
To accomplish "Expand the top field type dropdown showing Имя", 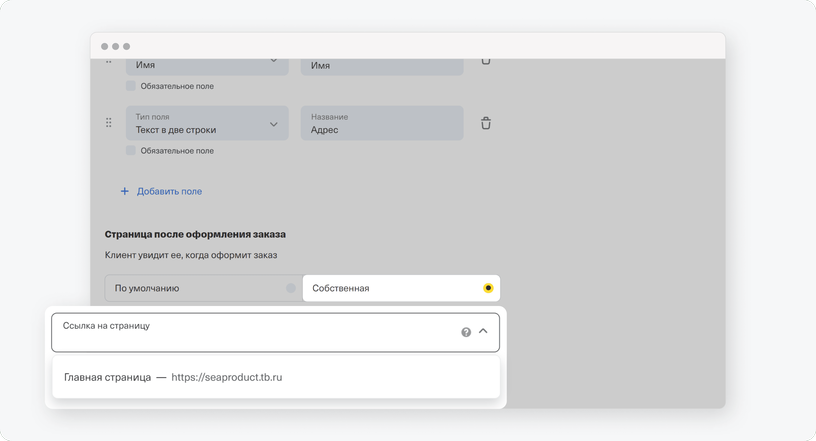I will pos(207,67).
